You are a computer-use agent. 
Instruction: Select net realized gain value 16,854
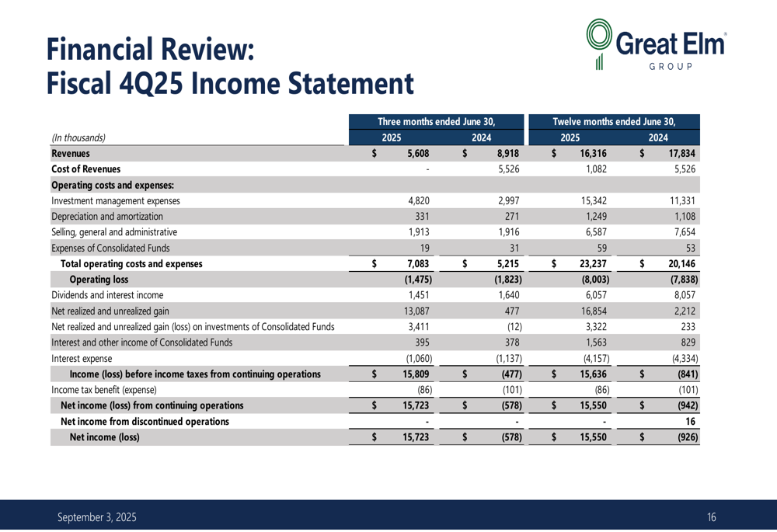click(594, 311)
